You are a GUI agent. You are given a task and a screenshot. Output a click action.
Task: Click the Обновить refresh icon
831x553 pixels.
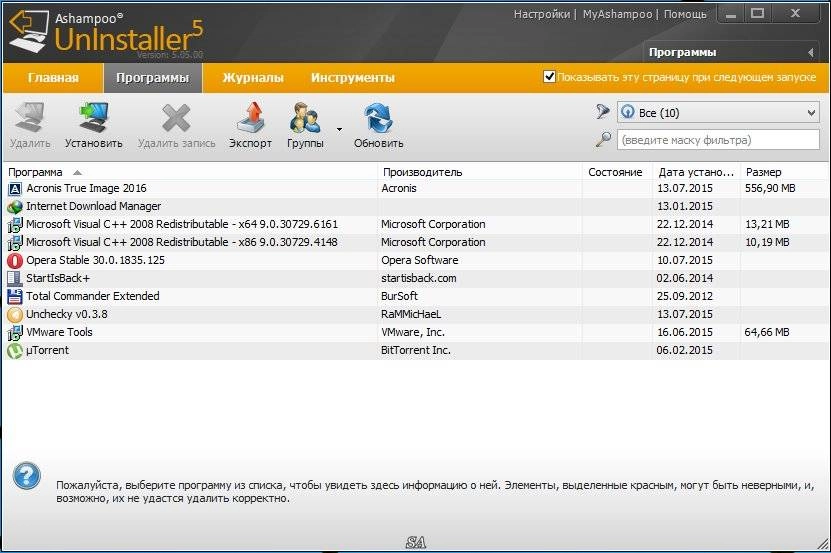pos(378,117)
